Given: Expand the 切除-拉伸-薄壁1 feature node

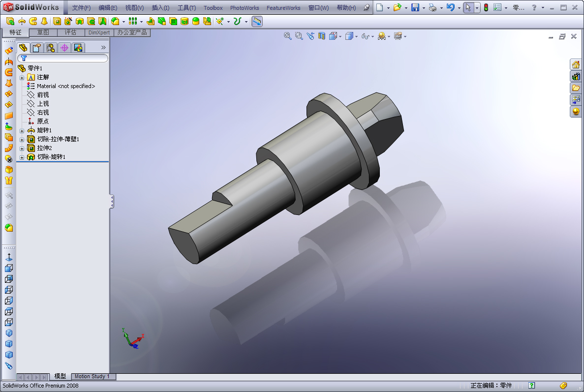Looking at the screenshot, I should coord(22,140).
